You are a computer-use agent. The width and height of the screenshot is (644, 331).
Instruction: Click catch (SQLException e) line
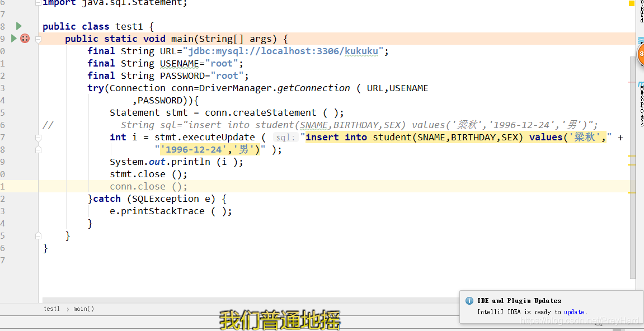[157, 198]
